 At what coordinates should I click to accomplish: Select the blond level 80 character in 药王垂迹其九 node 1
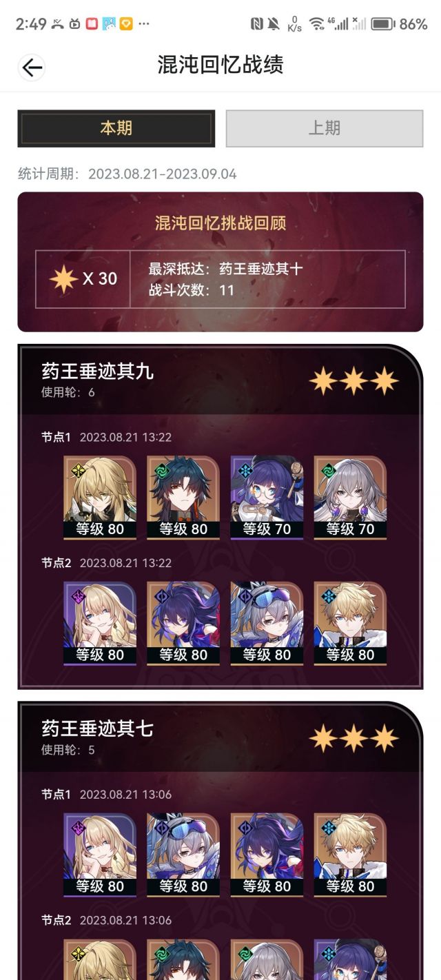[100, 497]
